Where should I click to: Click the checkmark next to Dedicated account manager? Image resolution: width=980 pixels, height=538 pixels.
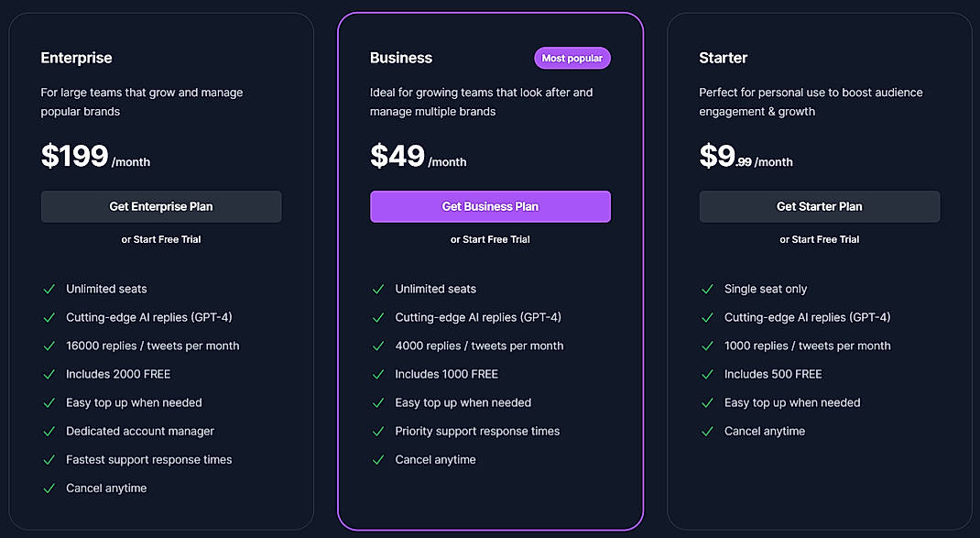click(49, 431)
